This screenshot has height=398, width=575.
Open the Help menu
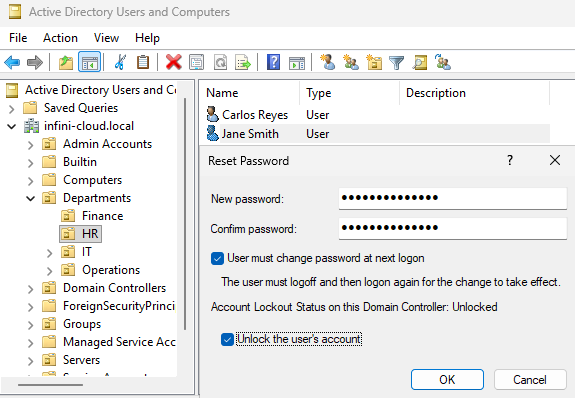(x=147, y=38)
